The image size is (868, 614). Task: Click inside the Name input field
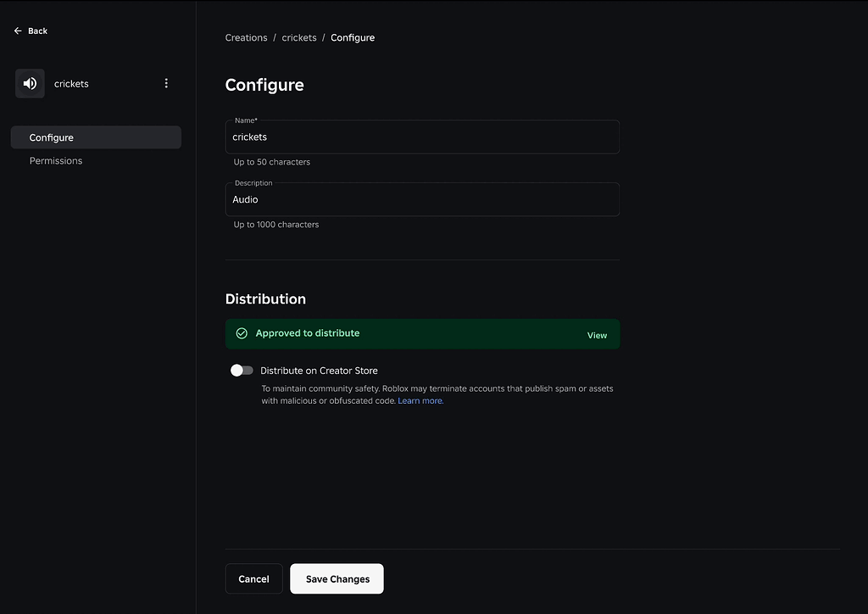click(x=421, y=137)
